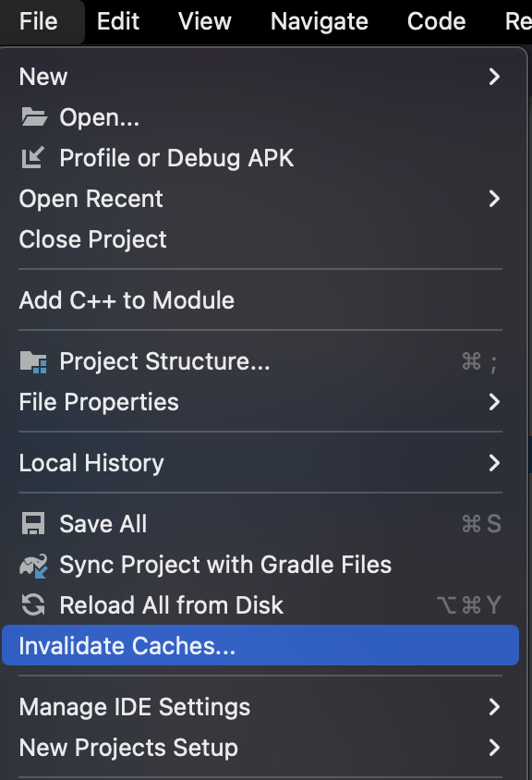Click the Profile or Debug APK arrow icon
This screenshot has height=780, width=532.
[33, 158]
